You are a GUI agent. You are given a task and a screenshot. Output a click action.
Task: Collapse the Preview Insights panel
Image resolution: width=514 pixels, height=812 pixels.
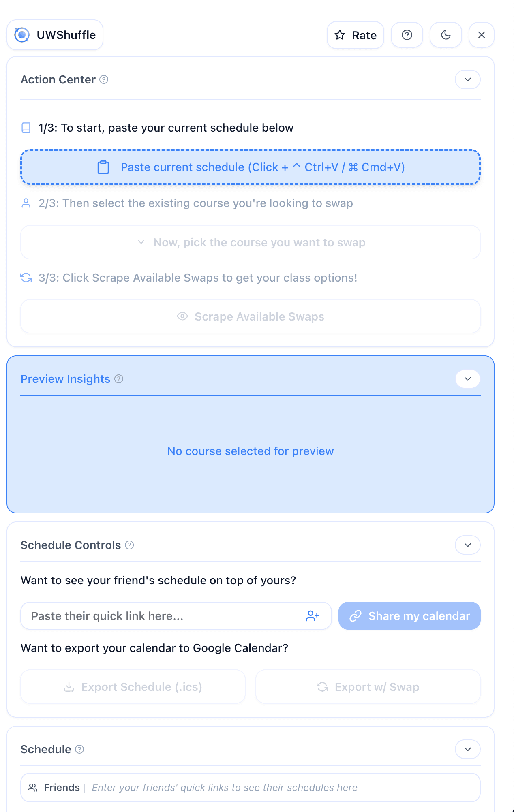pyautogui.click(x=467, y=379)
